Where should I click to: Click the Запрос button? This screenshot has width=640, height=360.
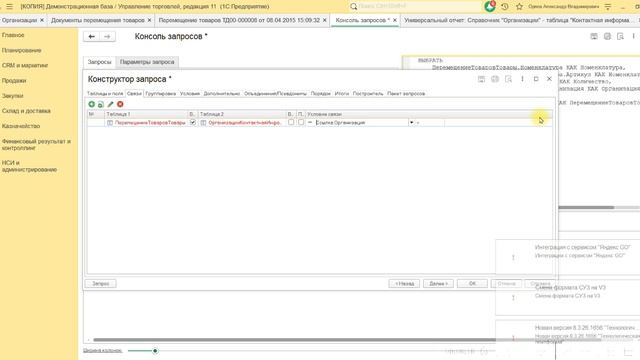pyautogui.click(x=100, y=283)
